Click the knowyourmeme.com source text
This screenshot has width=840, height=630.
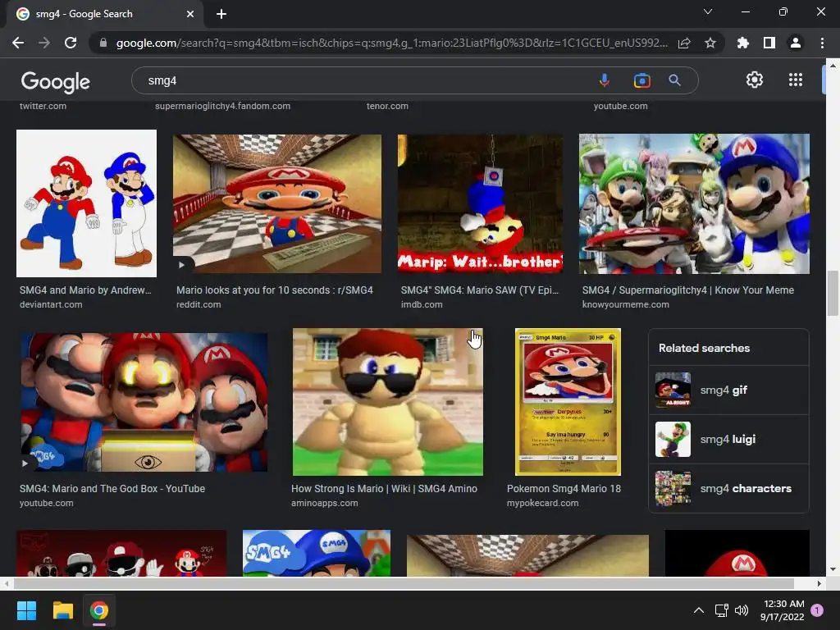click(x=625, y=304)
